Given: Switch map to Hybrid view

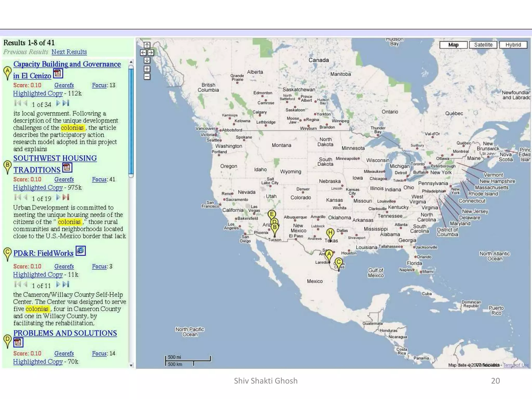Looking at the screenshot, I should [513, 45].
